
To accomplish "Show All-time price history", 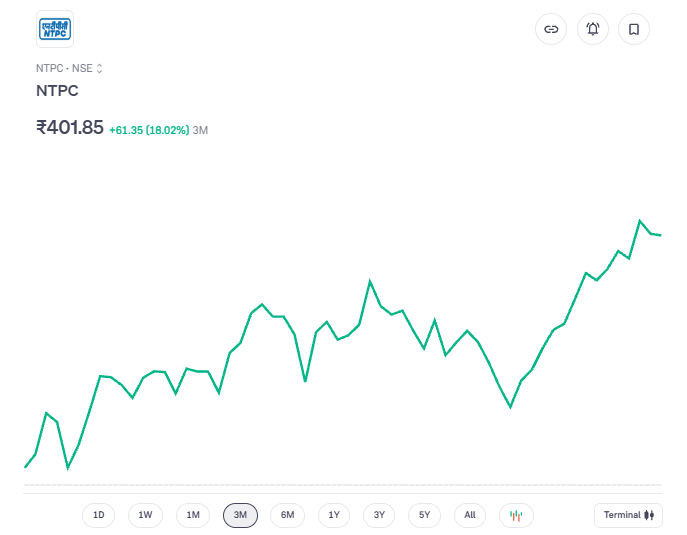I will (x=470, y=515).
